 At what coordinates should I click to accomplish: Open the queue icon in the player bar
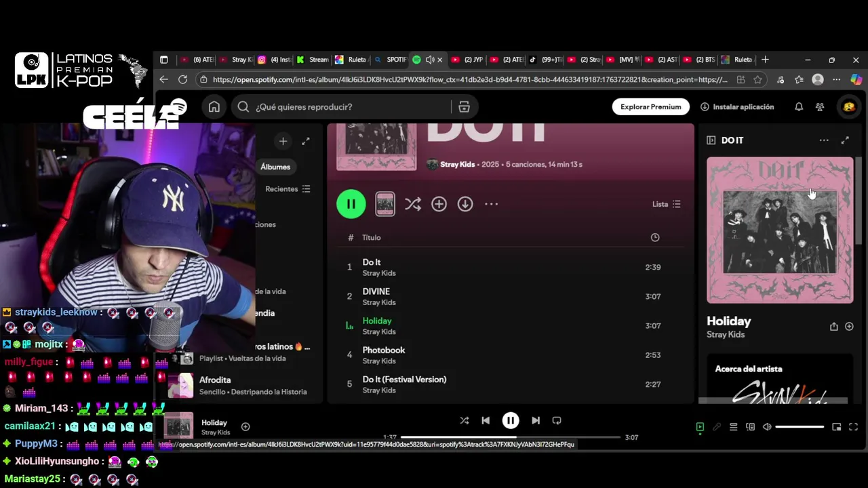[733, 427]
